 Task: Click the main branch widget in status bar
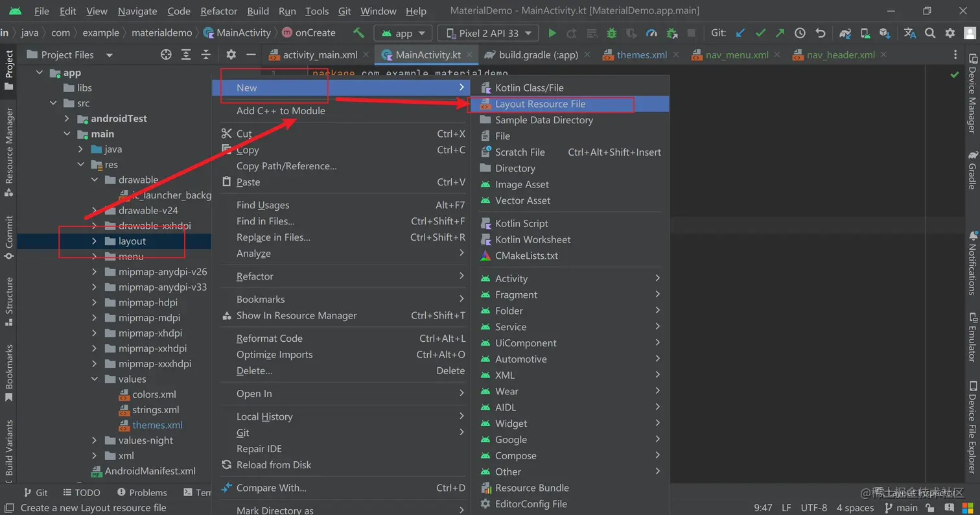(901, 508)
